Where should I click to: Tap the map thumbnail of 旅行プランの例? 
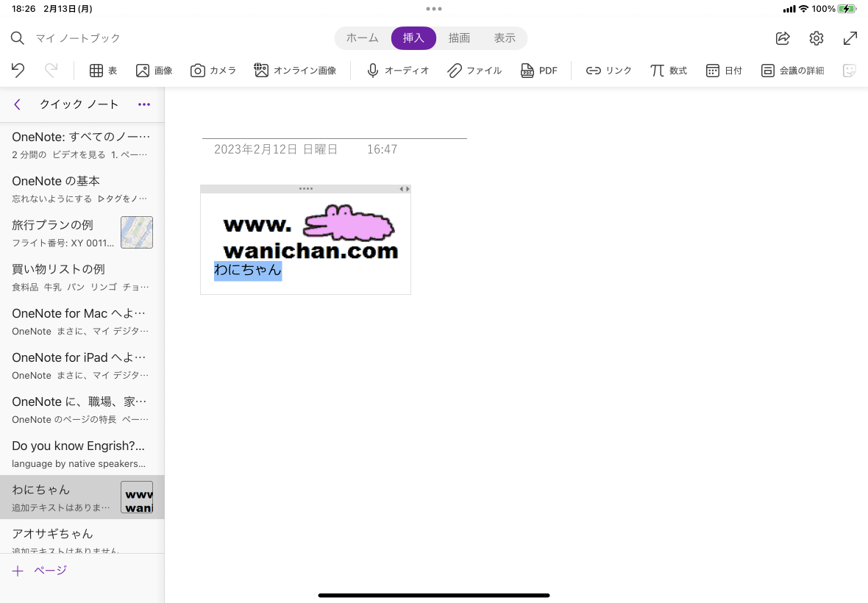pyautogui.click(x=137, y=232)
